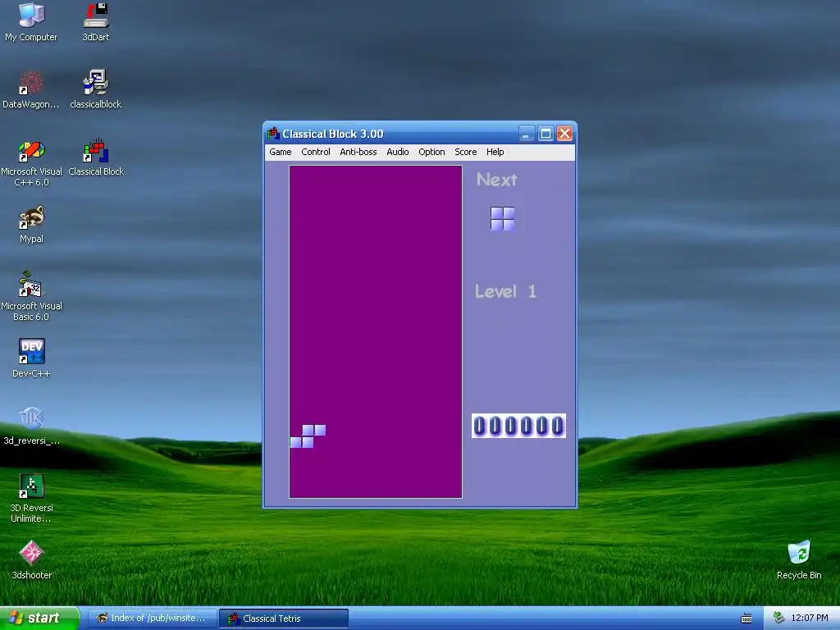Screen dimensions: 840x630
Task: Click the Next label text
Action: 496,180
